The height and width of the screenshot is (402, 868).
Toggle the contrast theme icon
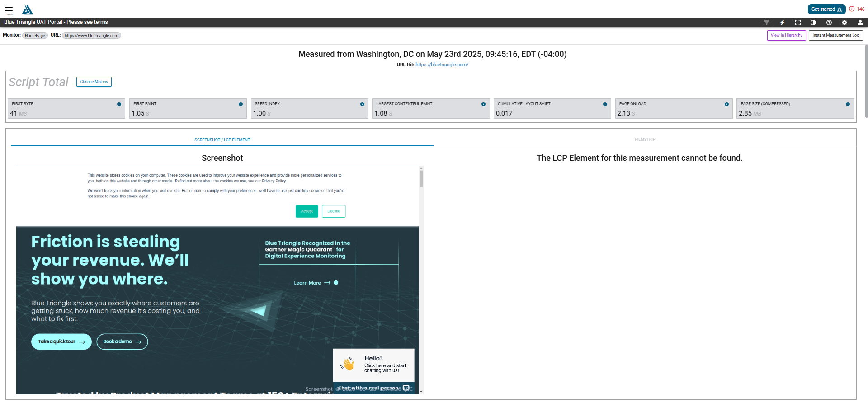tap(813, 22)
